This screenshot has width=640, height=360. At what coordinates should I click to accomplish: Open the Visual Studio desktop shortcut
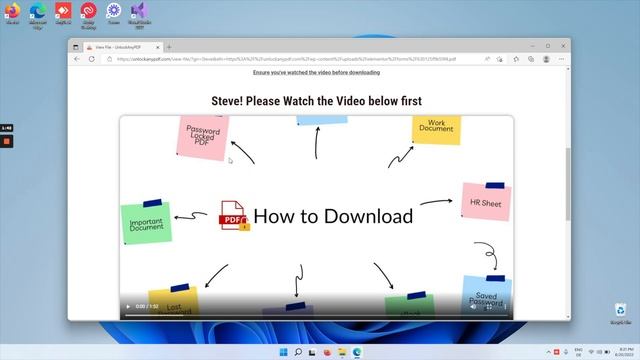pyautogui.click(x=139, y=16)
